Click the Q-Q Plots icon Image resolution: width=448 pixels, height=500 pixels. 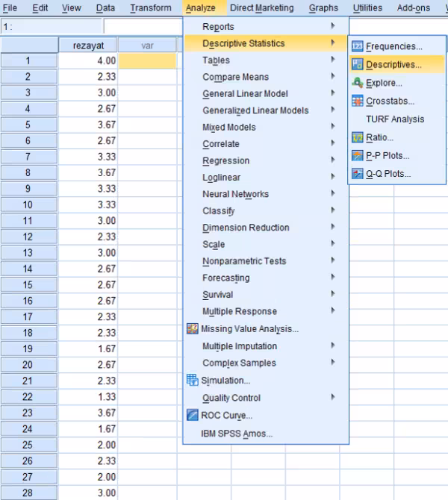point(358,174)
